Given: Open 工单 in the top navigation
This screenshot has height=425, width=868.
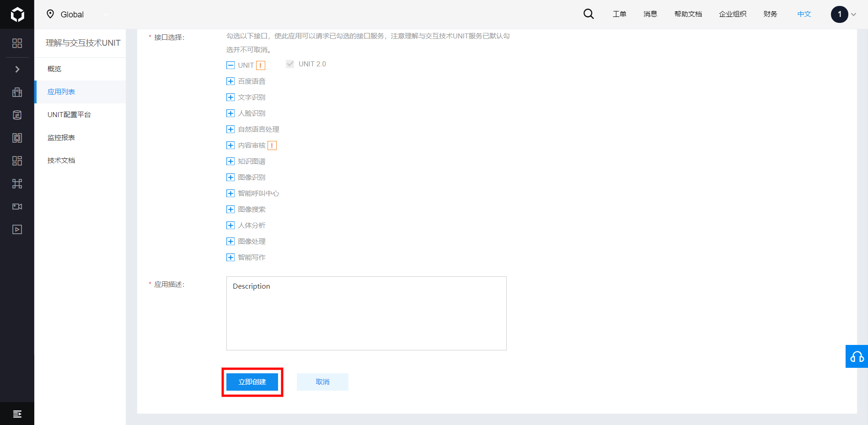Looking at the screenshot, I should coord(620,14).
